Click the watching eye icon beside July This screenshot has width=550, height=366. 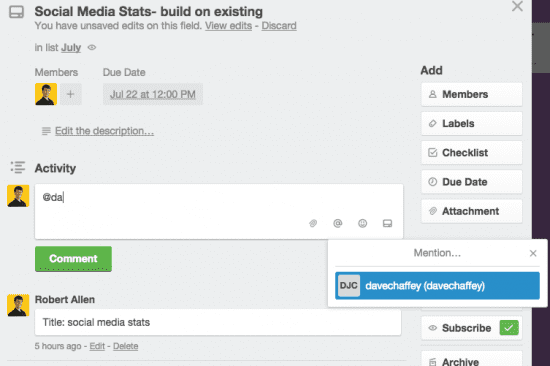tap(92, 47)
